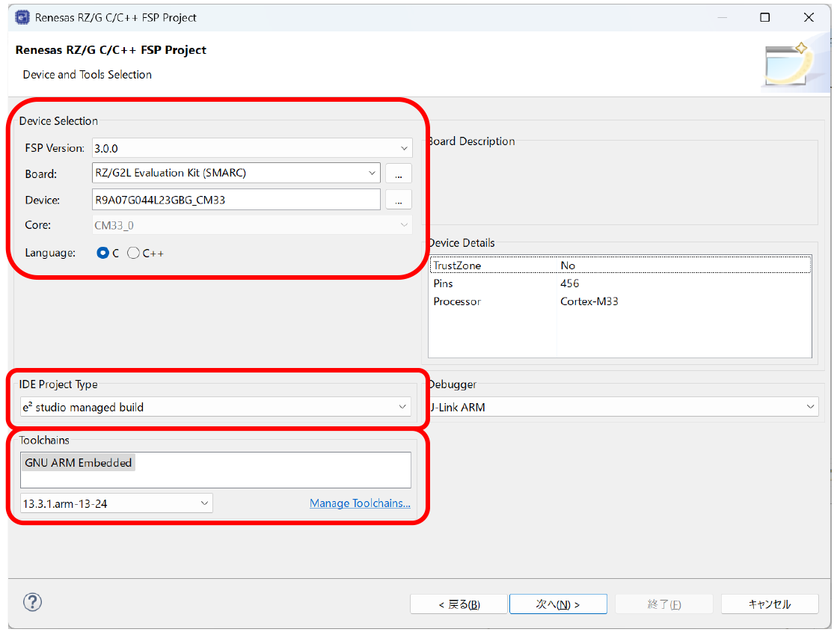This screenshot has width=840, height=638.
Task: Select the Processor row in Device Details
Action: (620, 301)
